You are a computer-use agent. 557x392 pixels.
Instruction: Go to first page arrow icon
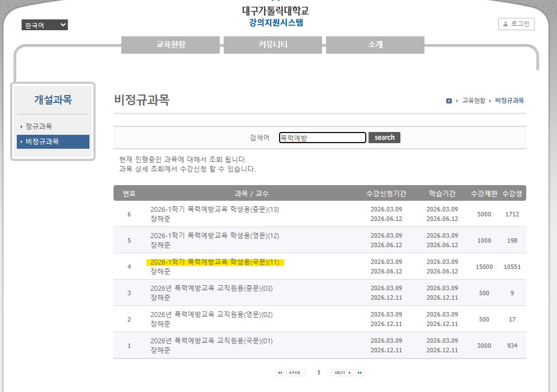pos(280,372)
